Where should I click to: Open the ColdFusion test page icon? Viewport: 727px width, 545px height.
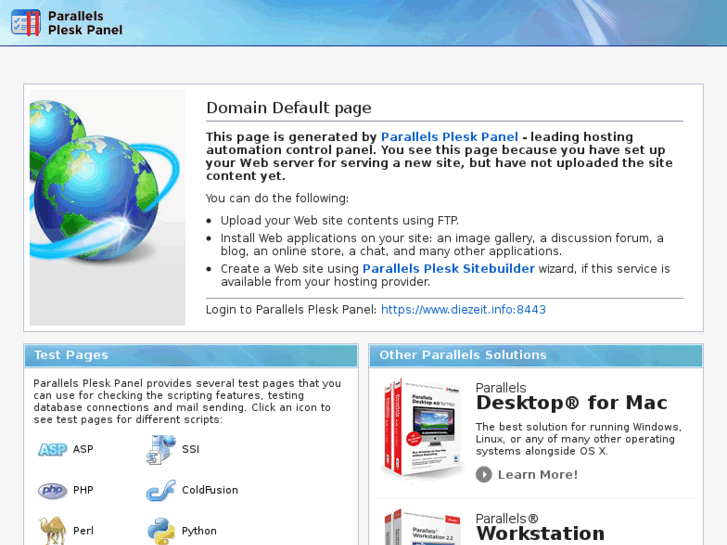pyautogui.click(x=161, y=491)
